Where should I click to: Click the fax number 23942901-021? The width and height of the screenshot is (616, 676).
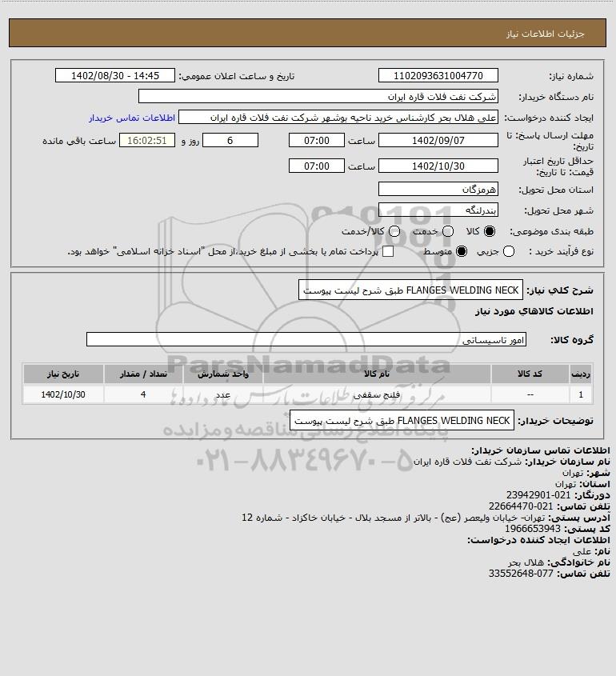pyautogui.click(x=538, y=495)
